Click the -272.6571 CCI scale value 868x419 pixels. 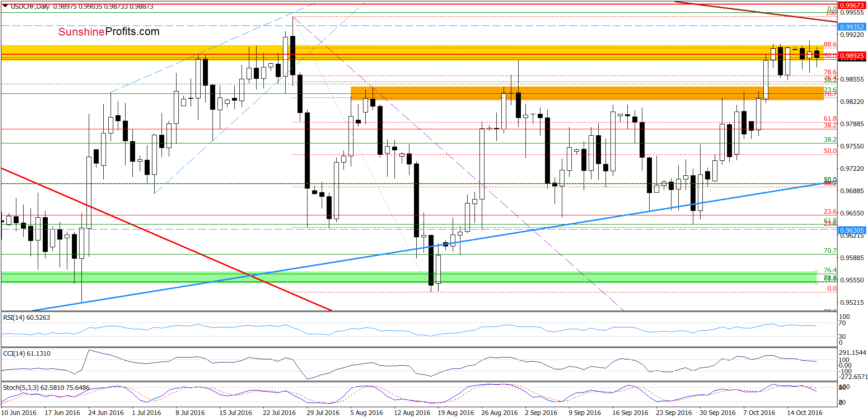pos(853,377)
